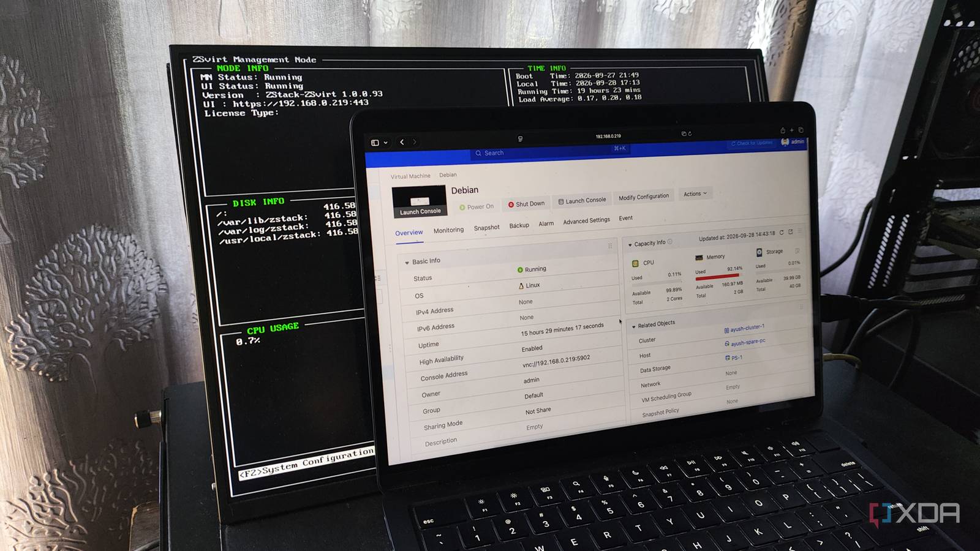
Task: Open Modify Configuration
Action: (x=644, y=197)
